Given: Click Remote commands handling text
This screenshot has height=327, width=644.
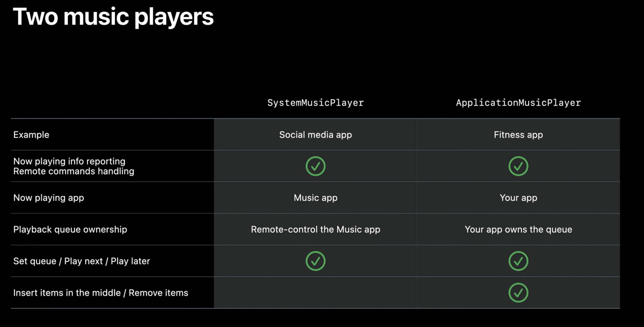Looking at the screenshot, I should [74, 171].
